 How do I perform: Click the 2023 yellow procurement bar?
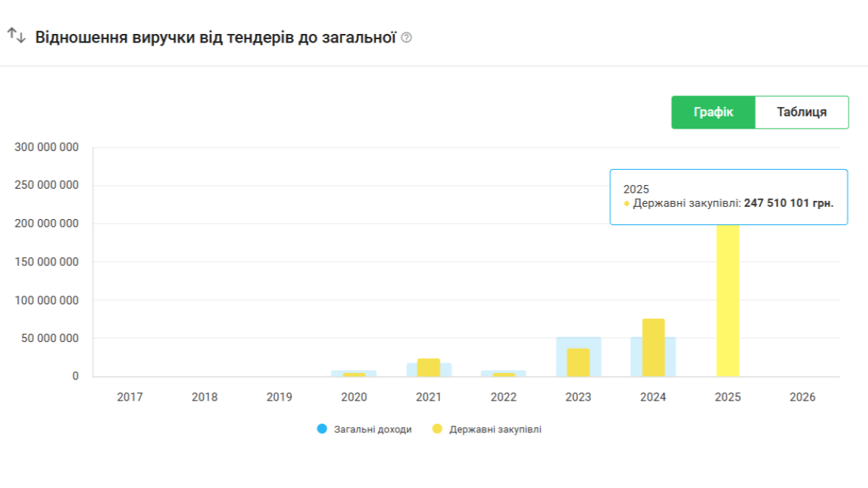tap(578, 362)
